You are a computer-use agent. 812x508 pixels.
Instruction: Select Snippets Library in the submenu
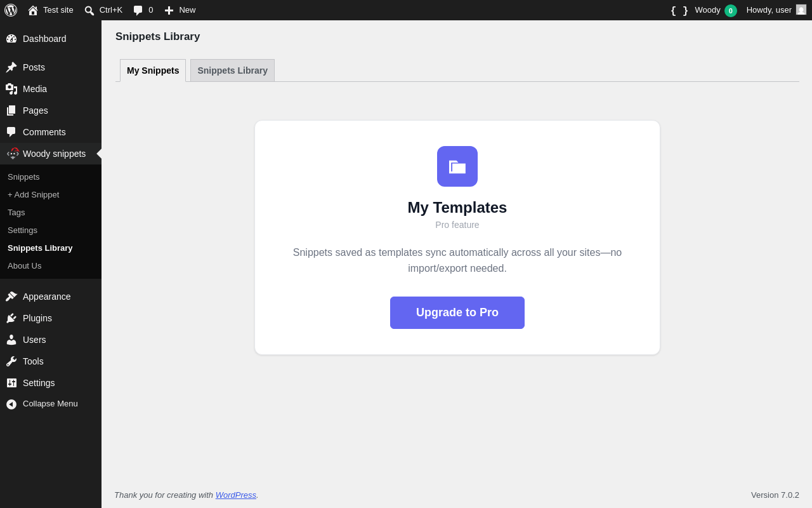click(40, 248)
